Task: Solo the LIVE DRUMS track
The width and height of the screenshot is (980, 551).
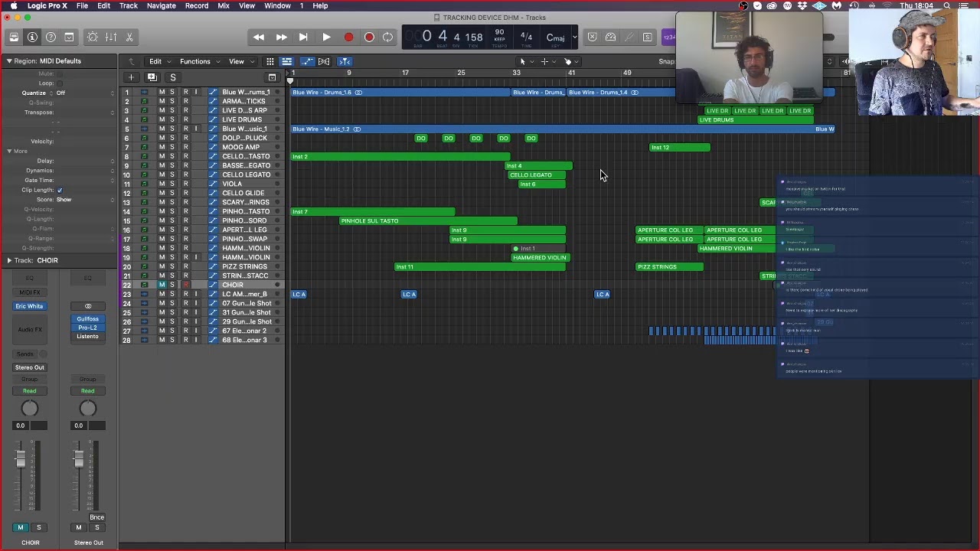Action: coord(172,119)
